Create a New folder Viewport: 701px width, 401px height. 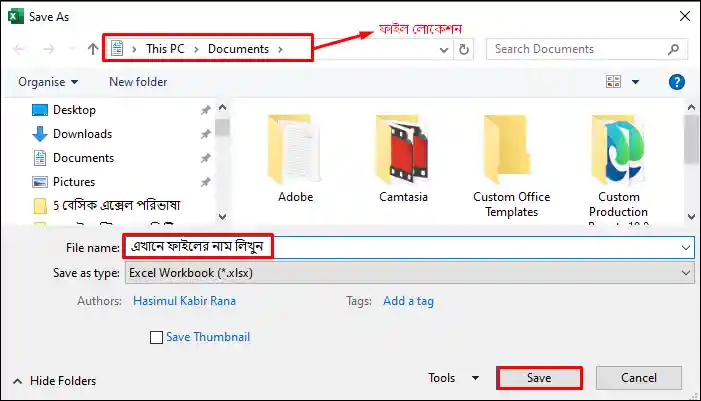[x=138, y=82]
